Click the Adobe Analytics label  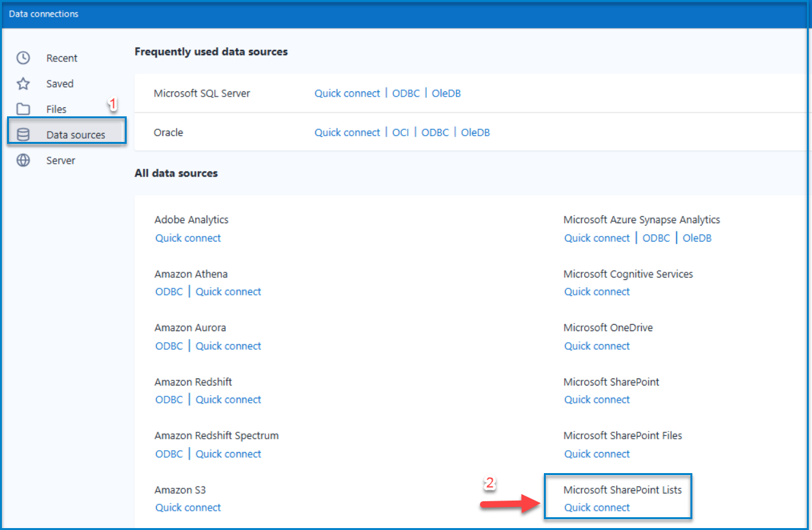pos(191,219)
